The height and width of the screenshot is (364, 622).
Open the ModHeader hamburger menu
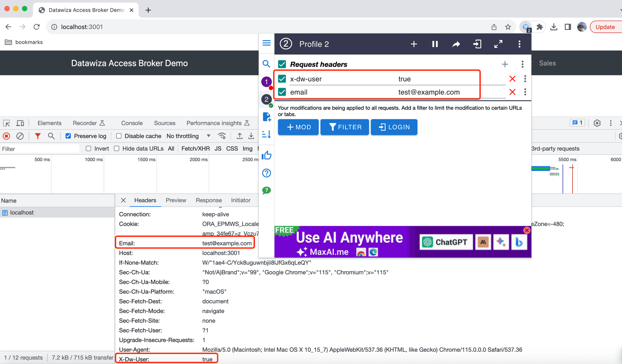point(267,43)
